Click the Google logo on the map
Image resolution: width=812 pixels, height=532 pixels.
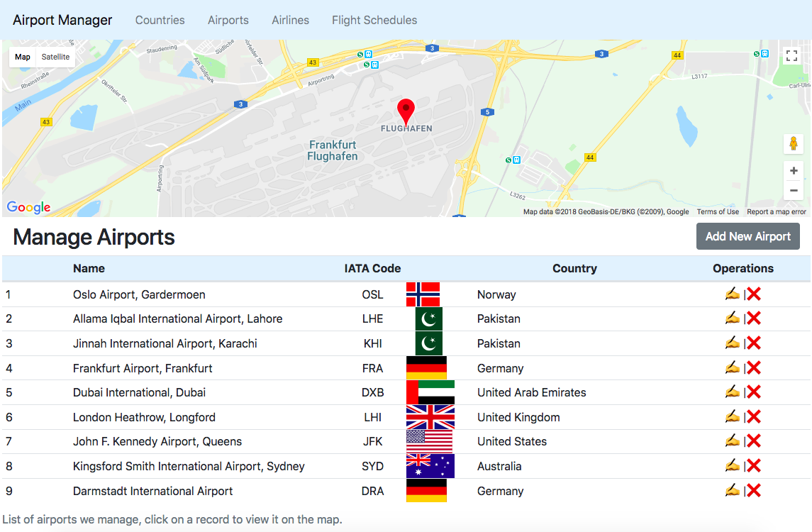28,207
